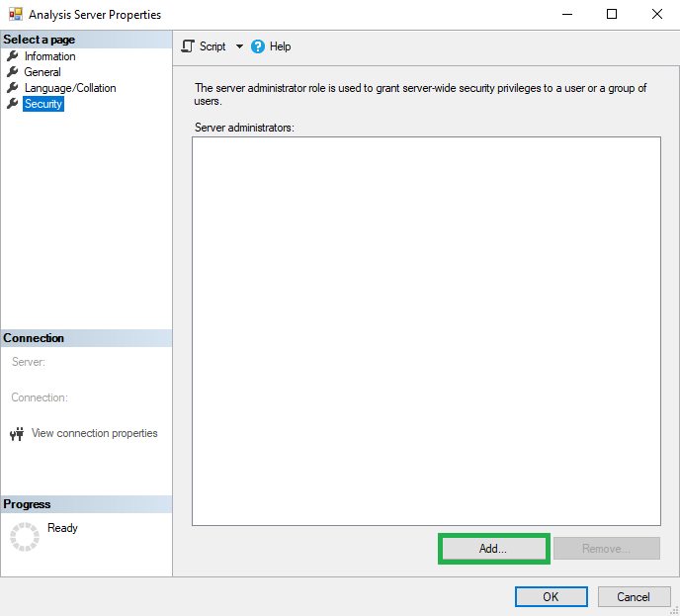Minimize the Analysis Server Properties window

point(567,14)
